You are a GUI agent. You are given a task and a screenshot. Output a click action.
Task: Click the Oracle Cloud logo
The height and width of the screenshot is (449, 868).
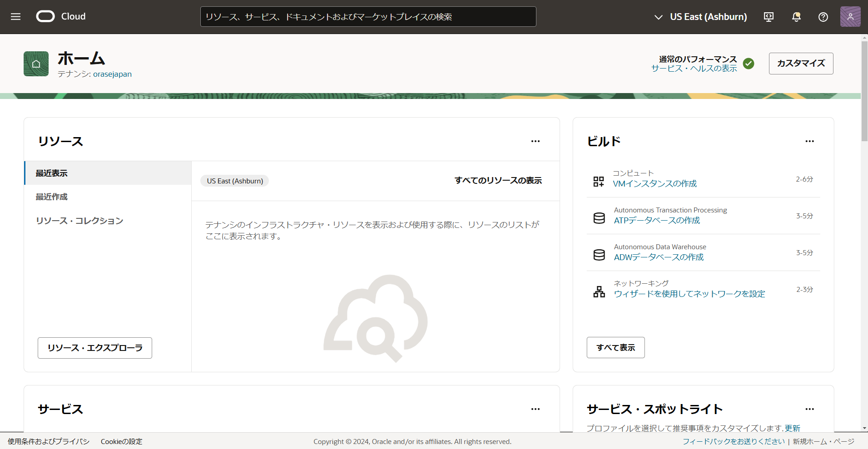61,16
